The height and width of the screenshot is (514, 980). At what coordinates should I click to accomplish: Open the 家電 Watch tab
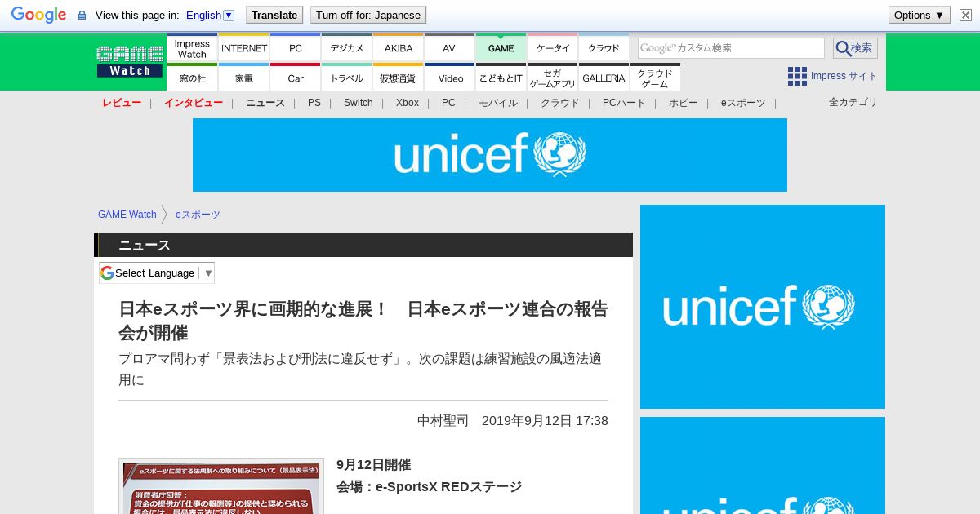[243, 78]
